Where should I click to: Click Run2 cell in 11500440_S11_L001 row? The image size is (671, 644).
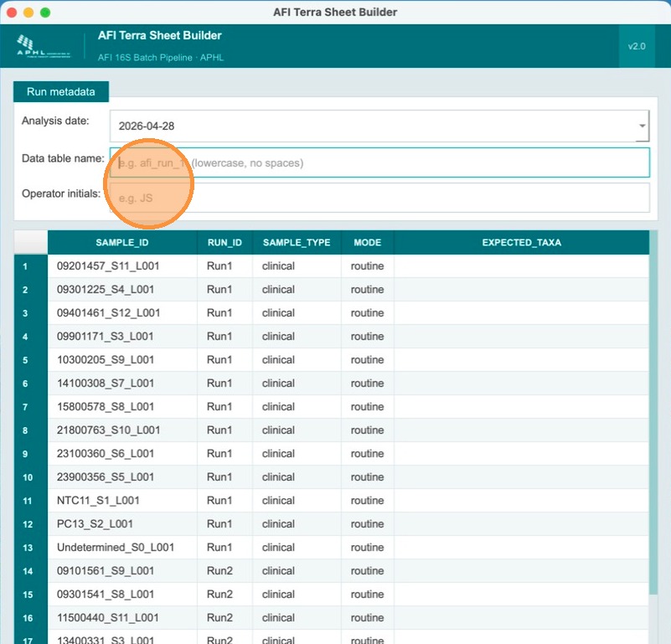(x=225, y=618)
